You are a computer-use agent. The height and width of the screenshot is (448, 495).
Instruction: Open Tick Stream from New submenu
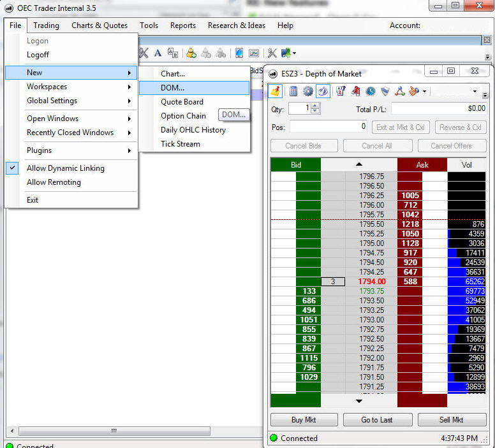(x=194, y=144)
